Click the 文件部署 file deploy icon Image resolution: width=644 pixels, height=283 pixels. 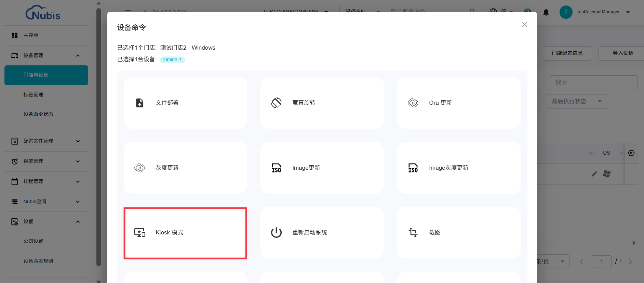(139, 103)
